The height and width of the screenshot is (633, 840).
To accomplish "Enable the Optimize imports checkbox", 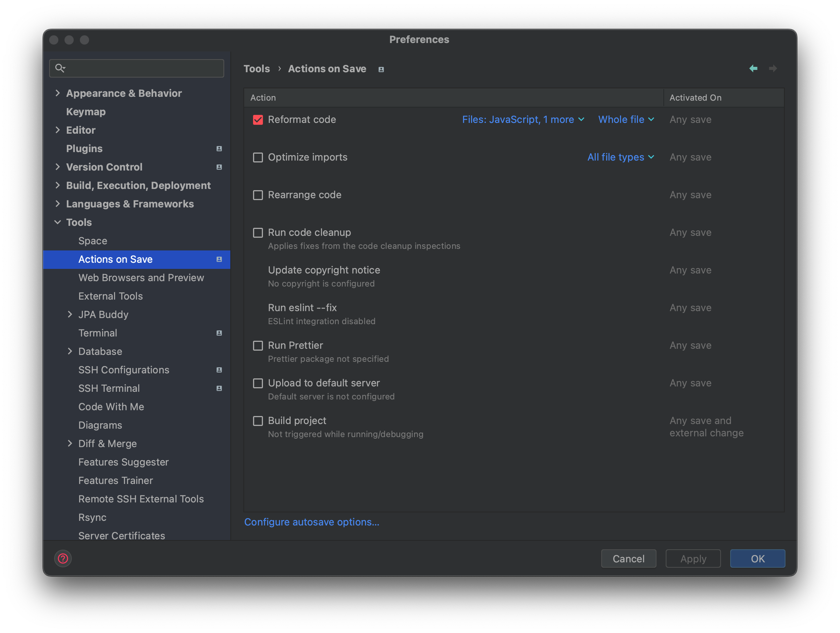I will coord(258,157).
